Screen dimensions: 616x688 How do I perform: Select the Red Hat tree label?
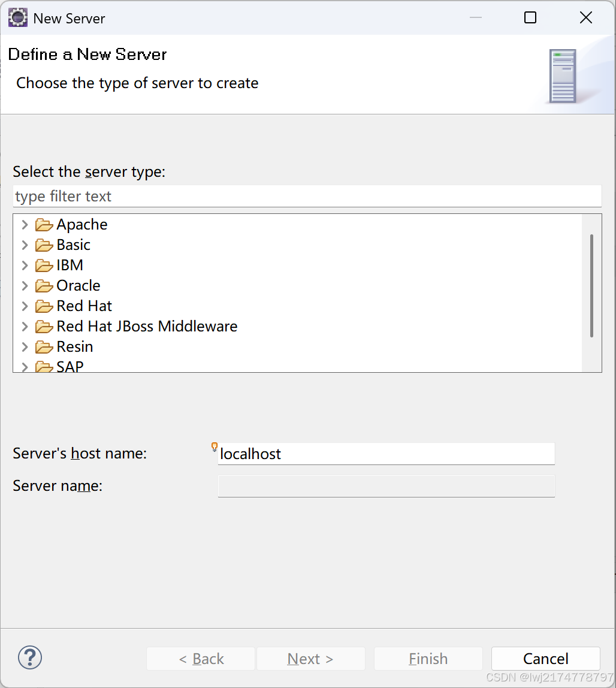click(84, 306)
